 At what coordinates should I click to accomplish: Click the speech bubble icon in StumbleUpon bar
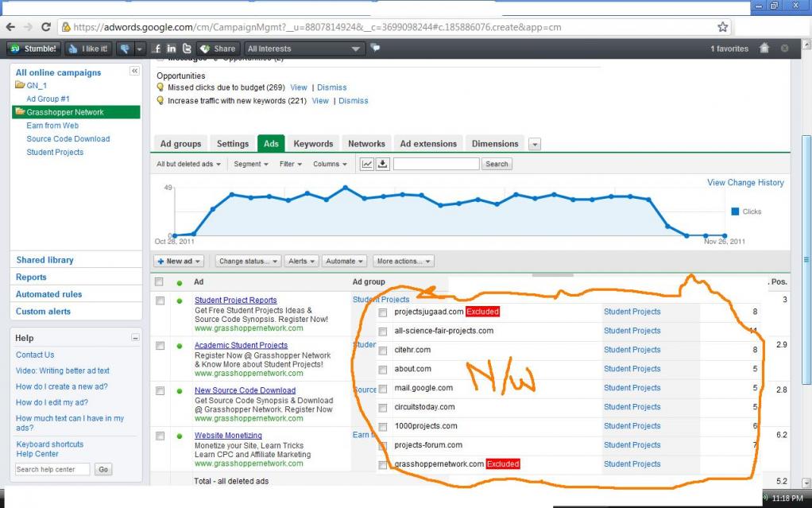click(376, 48)
